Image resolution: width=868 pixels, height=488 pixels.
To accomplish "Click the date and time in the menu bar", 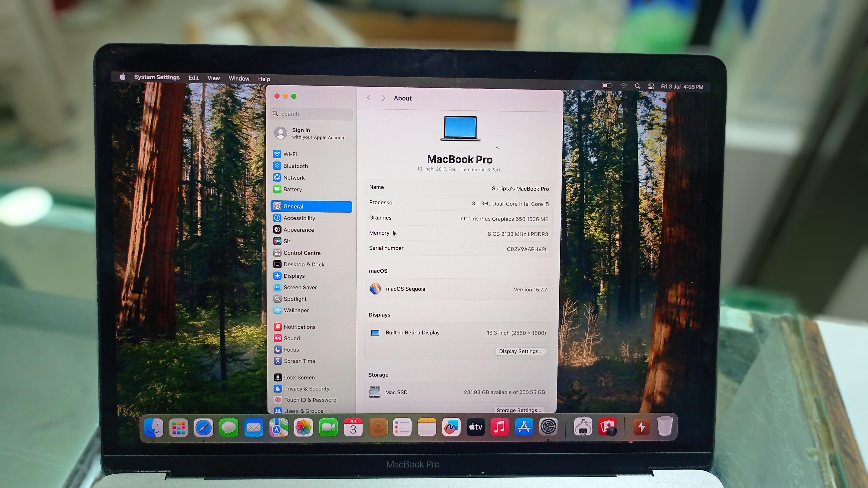I will point(682,87).
